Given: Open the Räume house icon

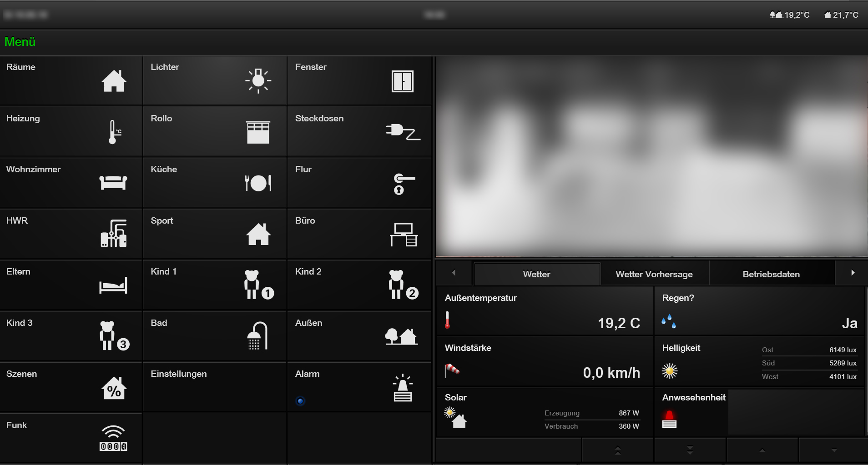Looking at the screenshot, I should 114,81.
